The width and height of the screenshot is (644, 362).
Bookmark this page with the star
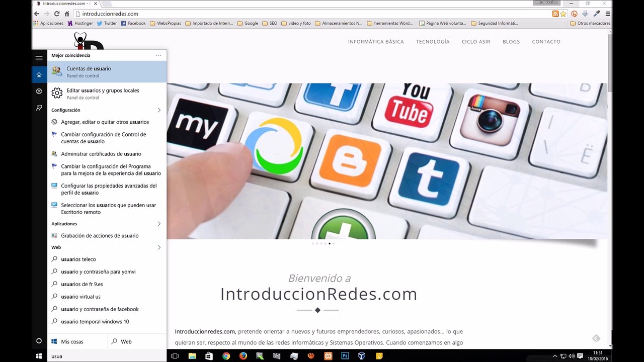(563, 14)
